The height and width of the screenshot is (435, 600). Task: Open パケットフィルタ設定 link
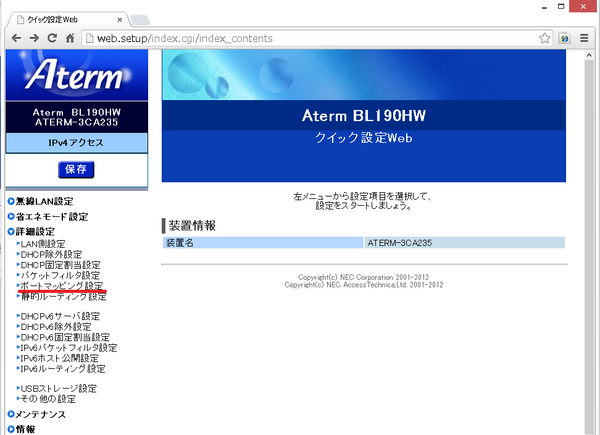(60, 275)
